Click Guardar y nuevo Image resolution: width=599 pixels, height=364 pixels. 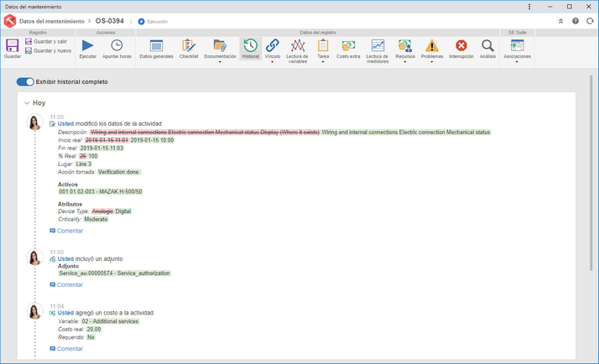tap(48, 50)
